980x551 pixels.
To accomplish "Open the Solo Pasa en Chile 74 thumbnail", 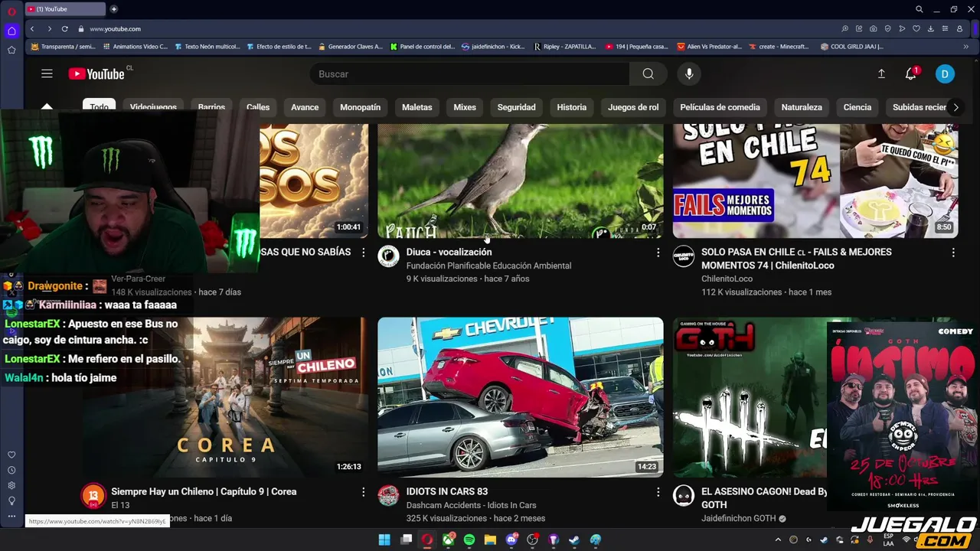I will (815, 181).
